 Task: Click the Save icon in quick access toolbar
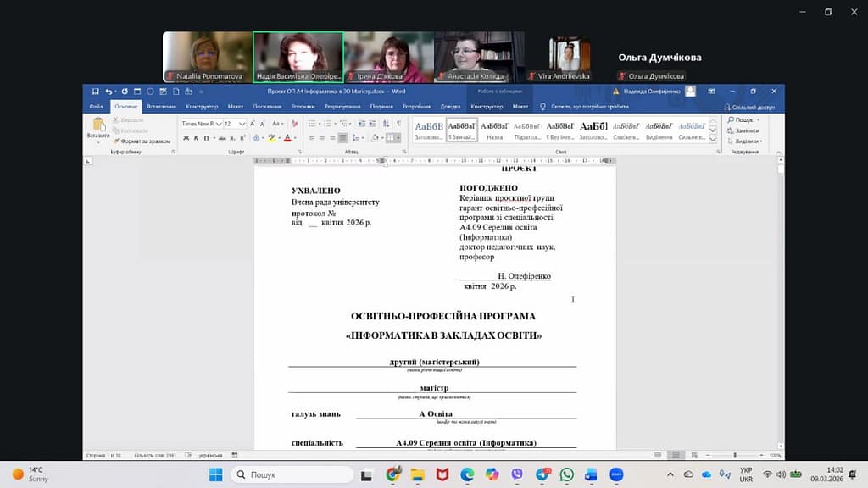coord(96,91)
